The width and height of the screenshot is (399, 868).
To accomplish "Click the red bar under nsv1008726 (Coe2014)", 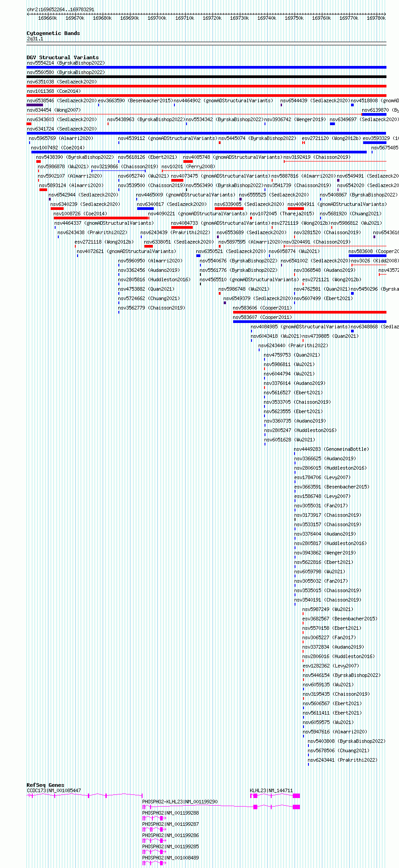I will (x=101, y=218).
